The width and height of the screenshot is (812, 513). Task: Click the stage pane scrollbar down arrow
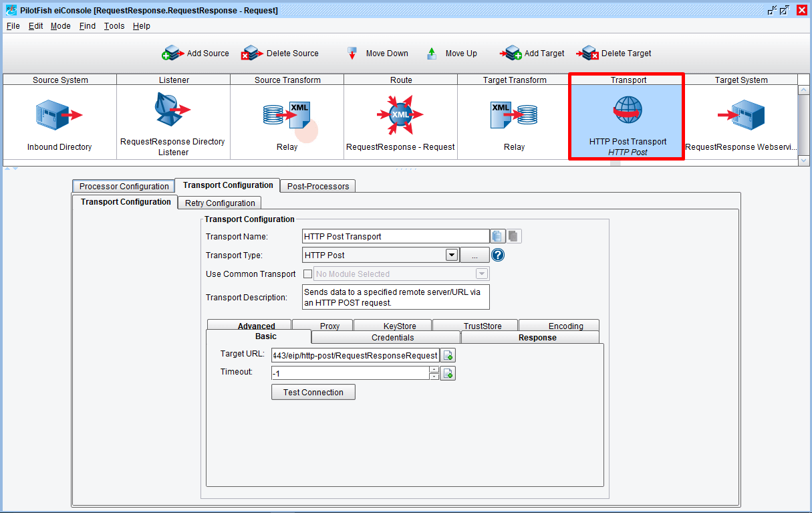point(804,161)
